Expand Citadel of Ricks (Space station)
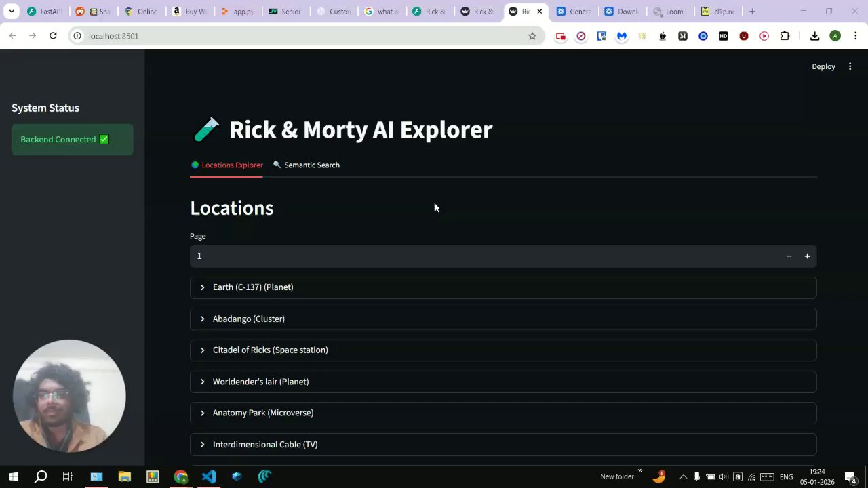This screenshot has height=488, width=868. 503,350
